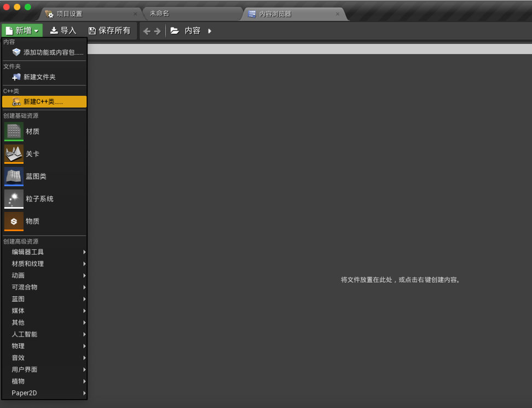
Task: Expand the 蓝图 submenu
Action: (x=44, y=299)
